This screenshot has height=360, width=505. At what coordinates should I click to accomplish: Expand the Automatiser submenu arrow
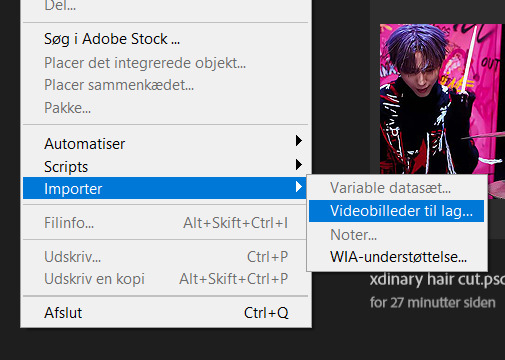point(299,141)
